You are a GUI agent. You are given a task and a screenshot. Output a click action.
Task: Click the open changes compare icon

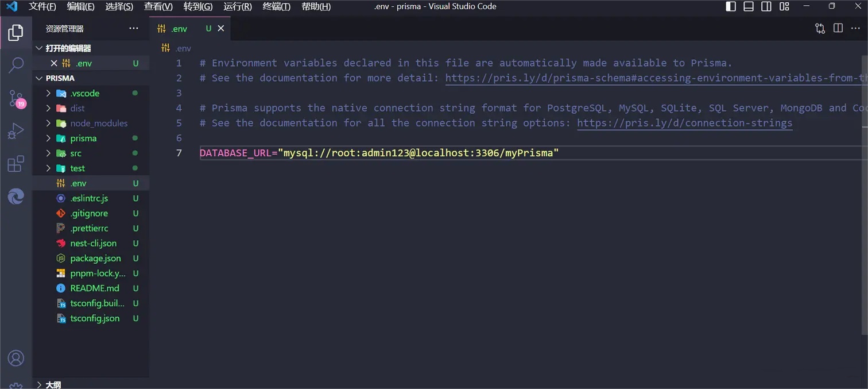pyautogui.click(x=820, y=28)
